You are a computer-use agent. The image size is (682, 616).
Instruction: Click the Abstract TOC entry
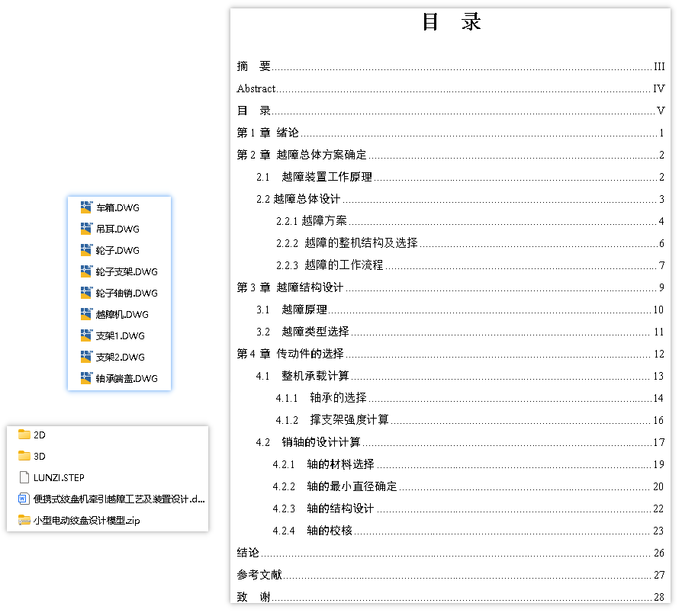pos(253,88)
